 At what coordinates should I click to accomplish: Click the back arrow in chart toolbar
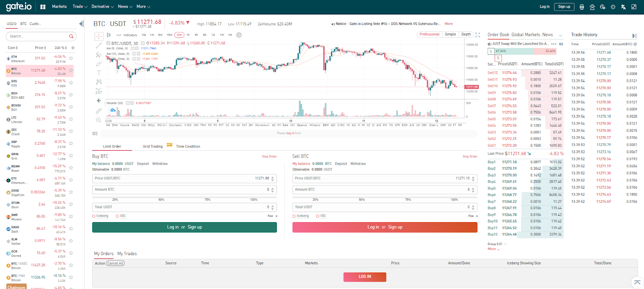[x=99, y=101]
